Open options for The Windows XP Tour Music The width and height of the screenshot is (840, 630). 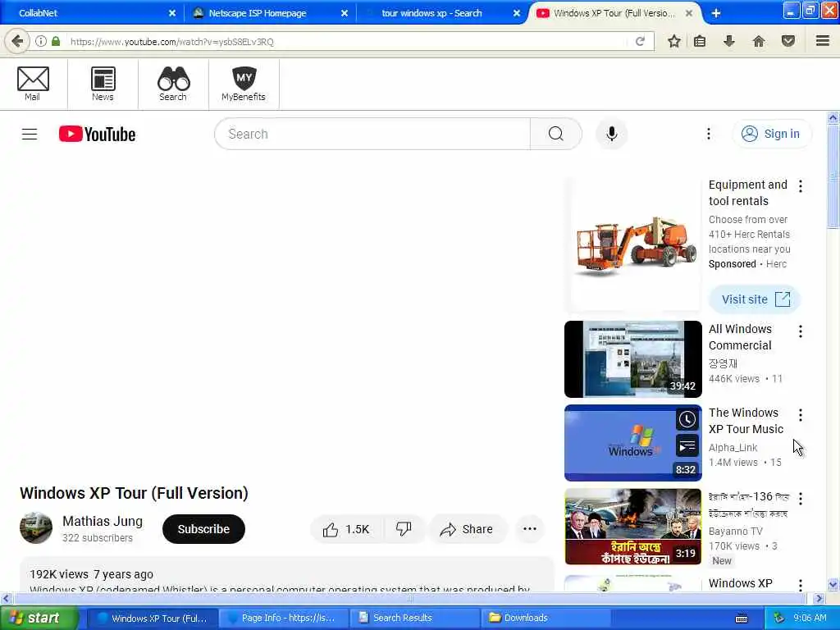(x=801, y=414)
